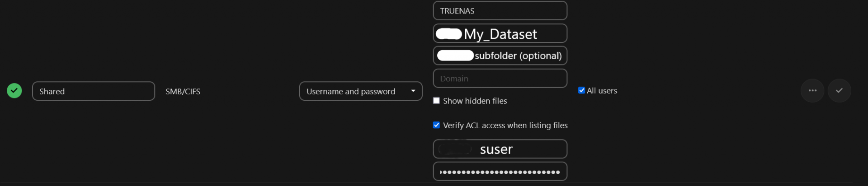Click the TRUENAS host field
Screen dimensions: 868x186
[500, 11]
